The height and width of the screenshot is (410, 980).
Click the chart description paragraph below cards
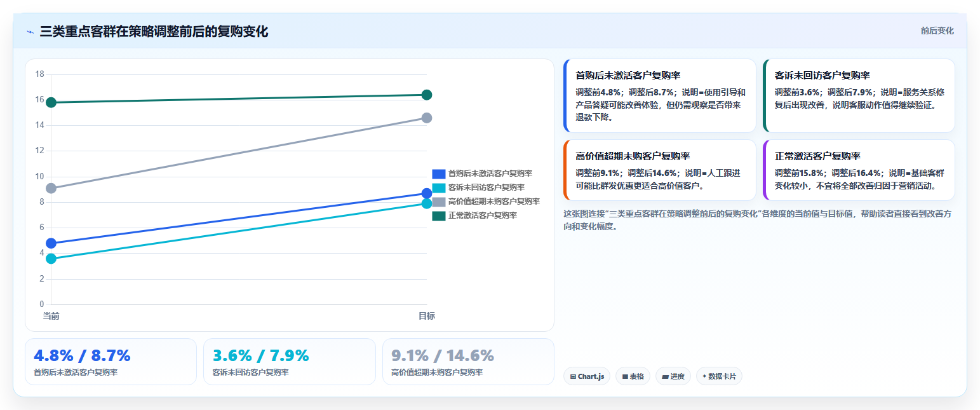pos(758,220)
